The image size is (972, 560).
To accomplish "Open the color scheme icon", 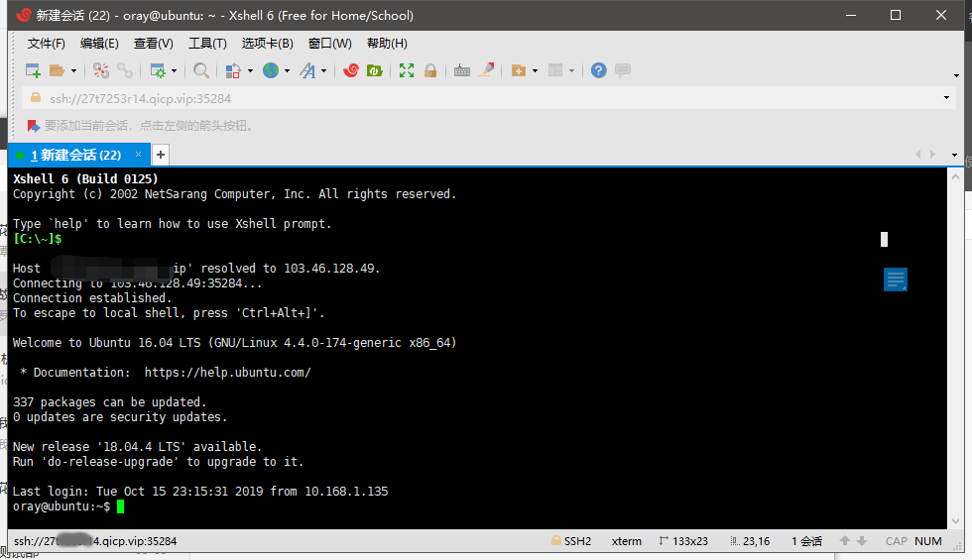I will click(x=233, y=70).
